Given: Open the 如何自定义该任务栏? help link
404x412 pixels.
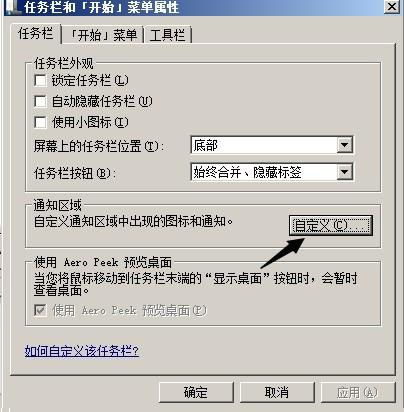Looking at the screenshot, I should tap(82, 351).
